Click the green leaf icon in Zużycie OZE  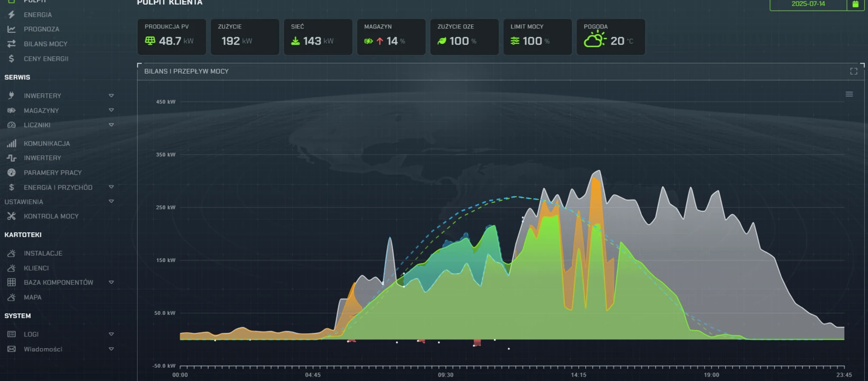tap(442, 41)
